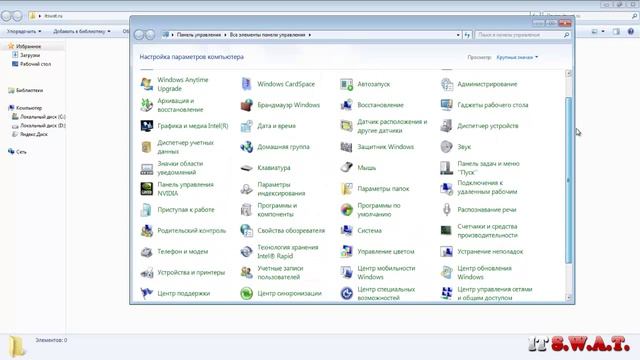The image size is (640, 360).
Task: Click Учетные записи пользователей icon
Action: 247,273
